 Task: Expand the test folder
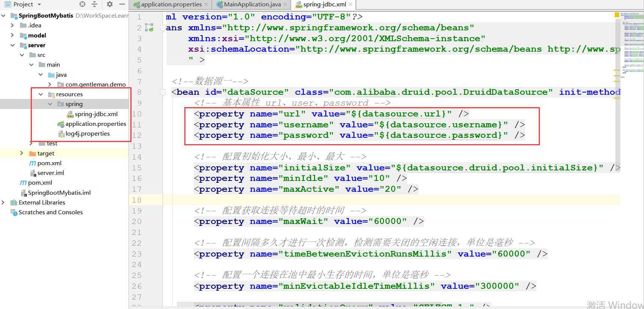point(31,143)
